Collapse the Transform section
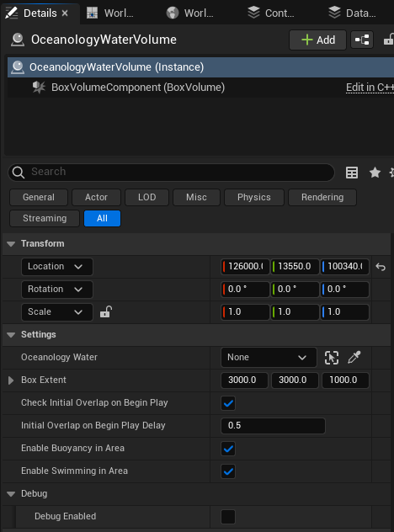394x532 pixels. pyautogui.click(x=11, y=244)
